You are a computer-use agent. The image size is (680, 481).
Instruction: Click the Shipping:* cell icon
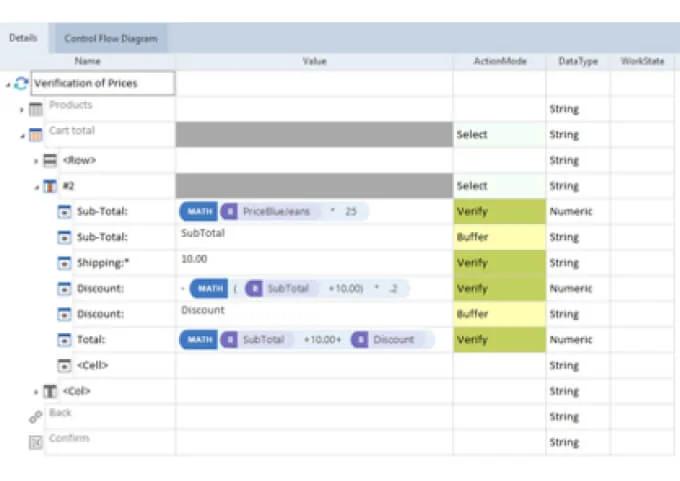coord(64,263)
